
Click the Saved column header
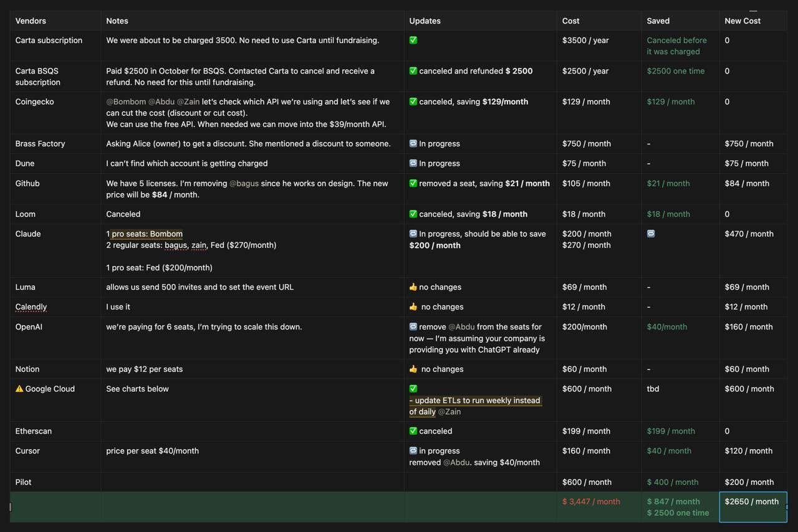681,21
